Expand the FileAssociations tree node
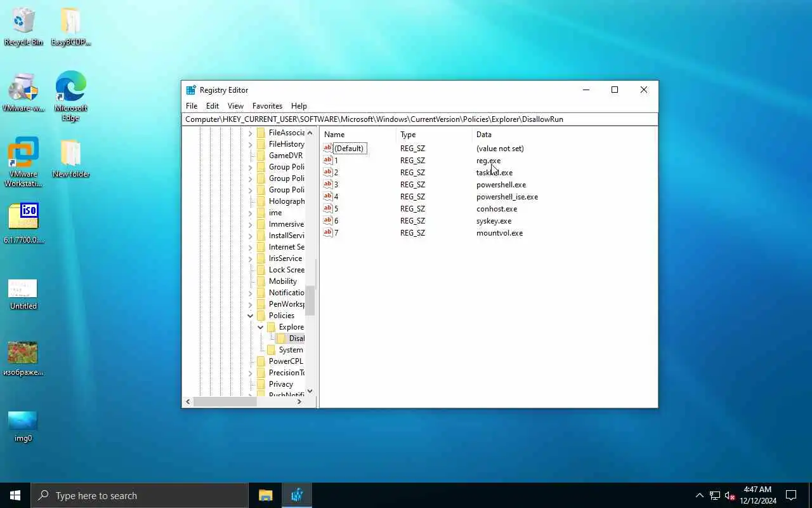Image resolution: width=812 pixels, height=508 pixels. coord(250,133)
